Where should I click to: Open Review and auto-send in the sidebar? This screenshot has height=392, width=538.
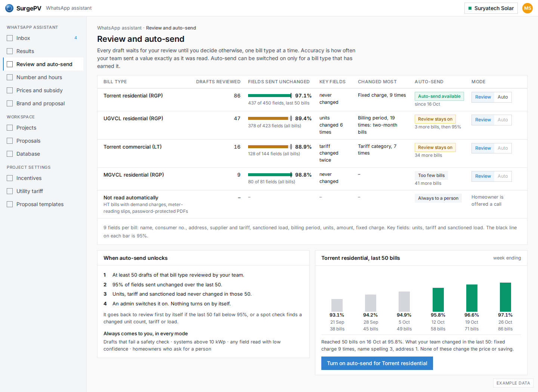coord(43,64)
